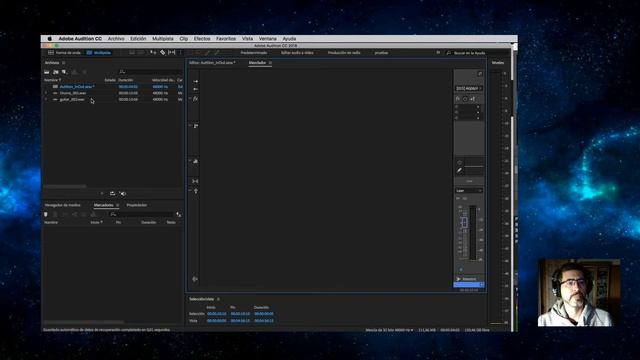
Task: Open the Favoritos menu
Action: (226, 39)
